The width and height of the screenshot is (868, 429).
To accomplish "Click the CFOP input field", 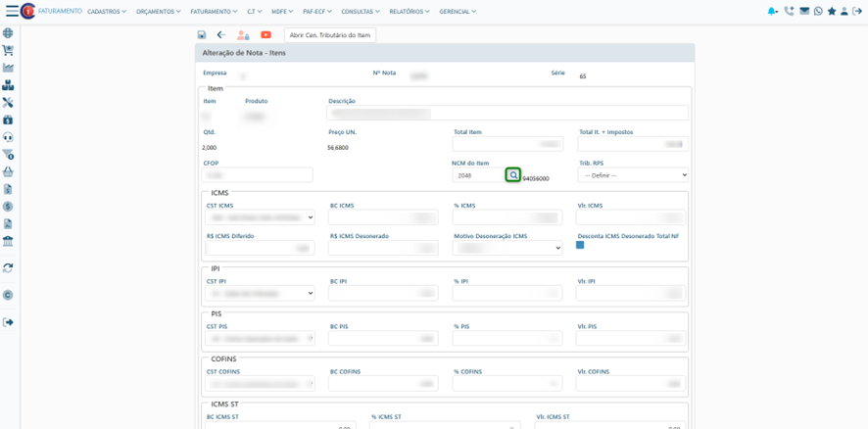I will [x=258, y=175].
